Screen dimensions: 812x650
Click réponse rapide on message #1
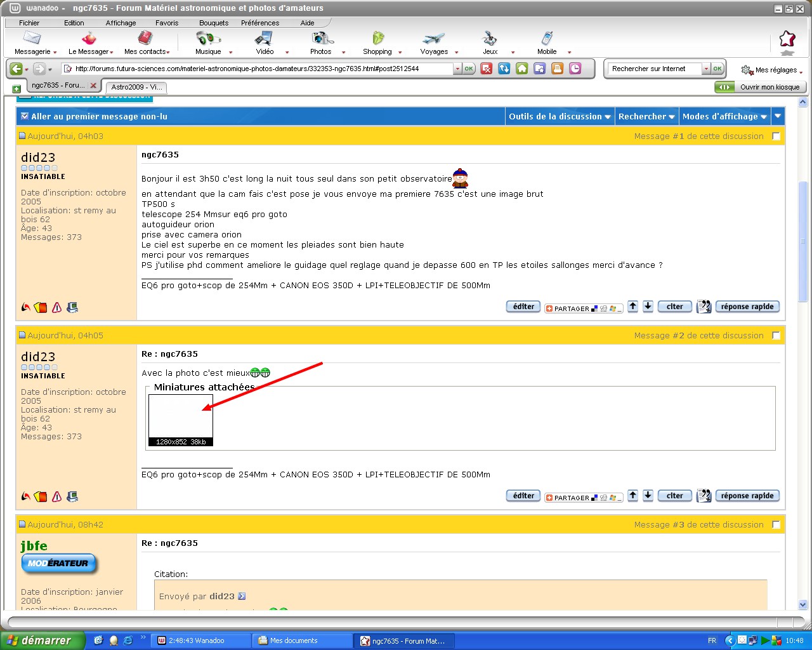(x=747, y=307)
